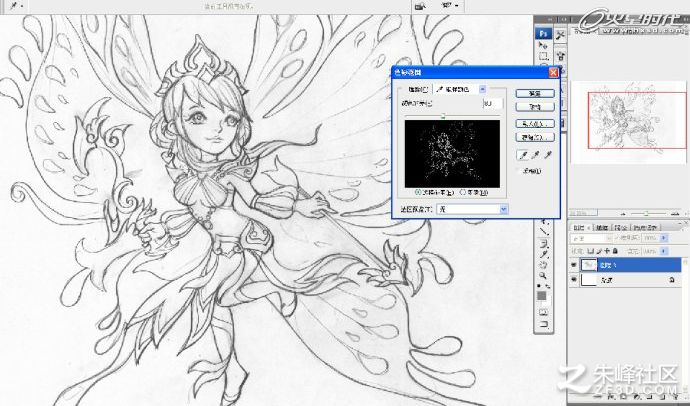Switch to the Channels tab
Viewport: 690px width, 406px height.
[x=602, y=228]
